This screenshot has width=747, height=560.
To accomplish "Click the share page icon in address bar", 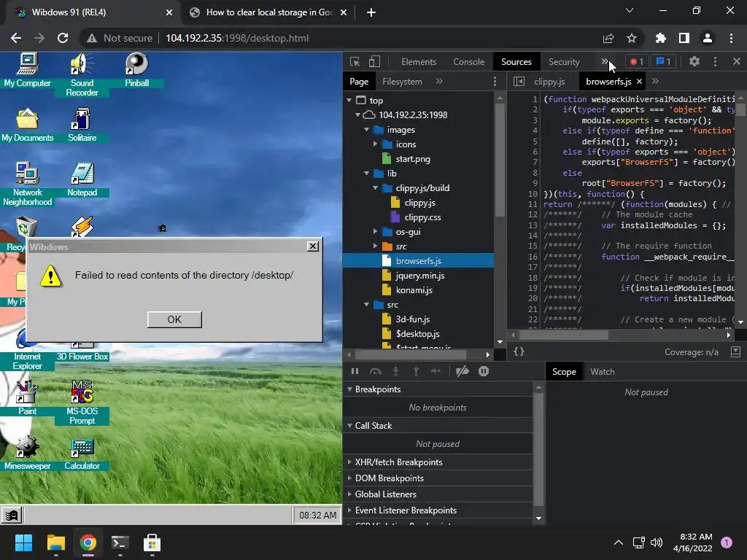I will coord(608,38).
